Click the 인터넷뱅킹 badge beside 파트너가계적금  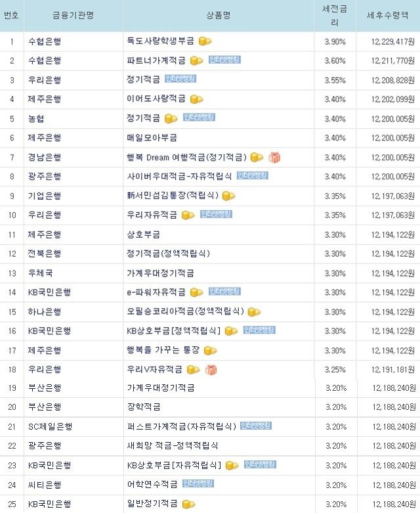click(x=224, y=60)
